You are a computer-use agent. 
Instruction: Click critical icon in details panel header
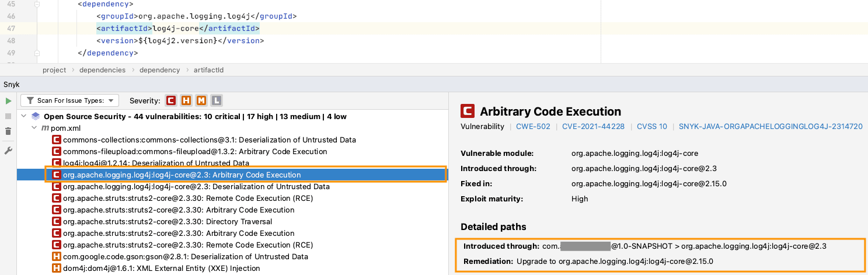(x=467, y=111)
